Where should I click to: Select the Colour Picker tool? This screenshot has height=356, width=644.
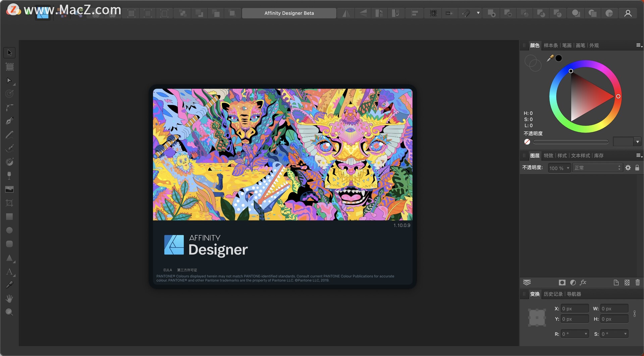pos(9,285)
